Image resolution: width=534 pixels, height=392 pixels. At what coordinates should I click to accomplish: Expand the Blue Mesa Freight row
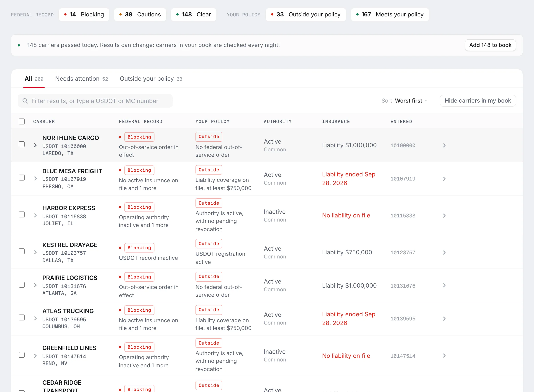point(35,178)
